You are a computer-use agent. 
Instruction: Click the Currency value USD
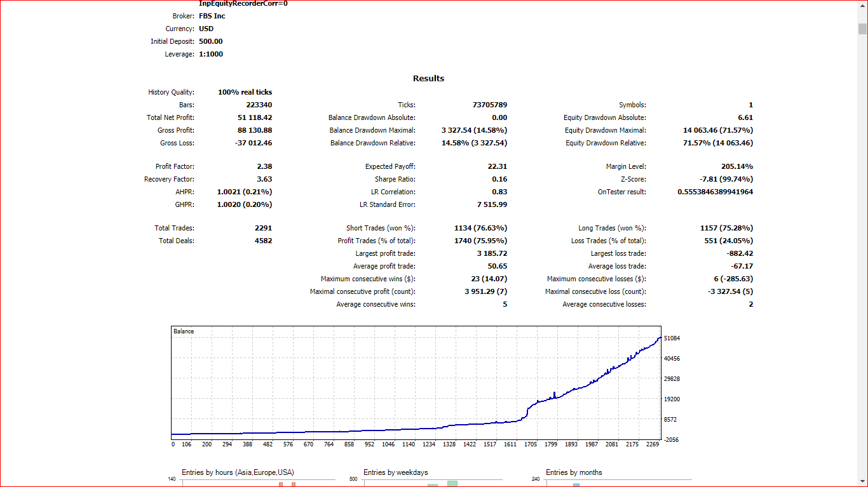tap(207, 29)
